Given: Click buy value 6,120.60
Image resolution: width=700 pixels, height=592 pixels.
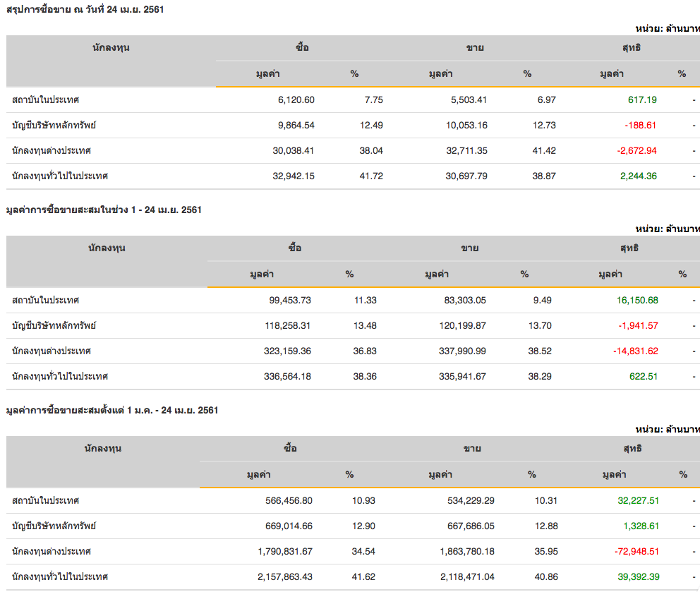Looking at the screenshot, I should pyautogui.click(x=296, y=100).
